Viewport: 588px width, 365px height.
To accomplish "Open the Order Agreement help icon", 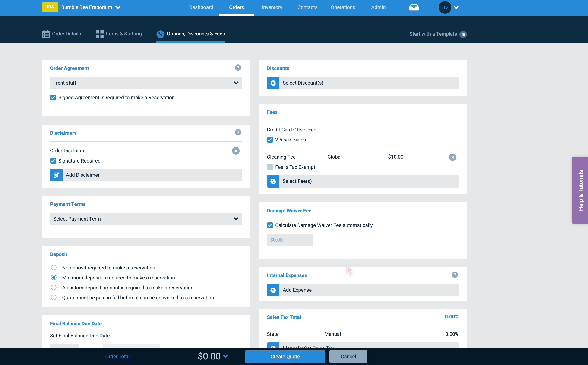I will pyautogui.click(x=238, y=67).
